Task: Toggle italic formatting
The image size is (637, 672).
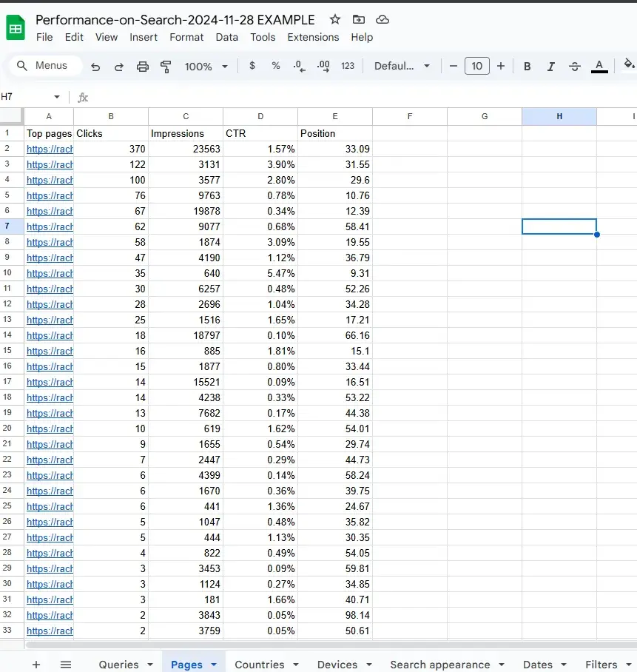Action: coord(551,67)
